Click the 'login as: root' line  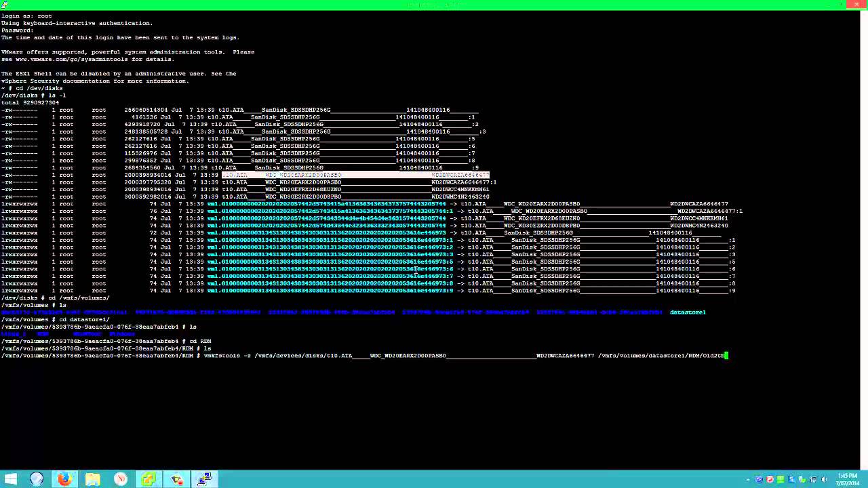[26, 16]
